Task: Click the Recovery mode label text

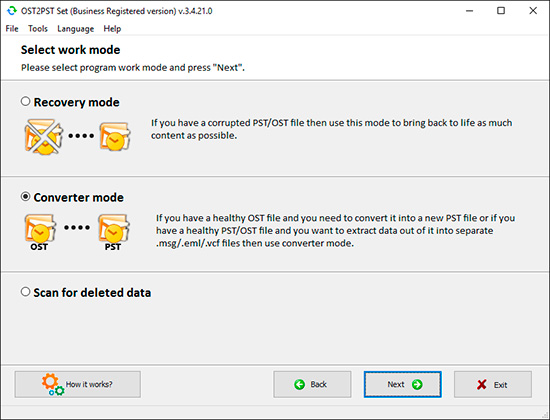Action: (76, 102)
